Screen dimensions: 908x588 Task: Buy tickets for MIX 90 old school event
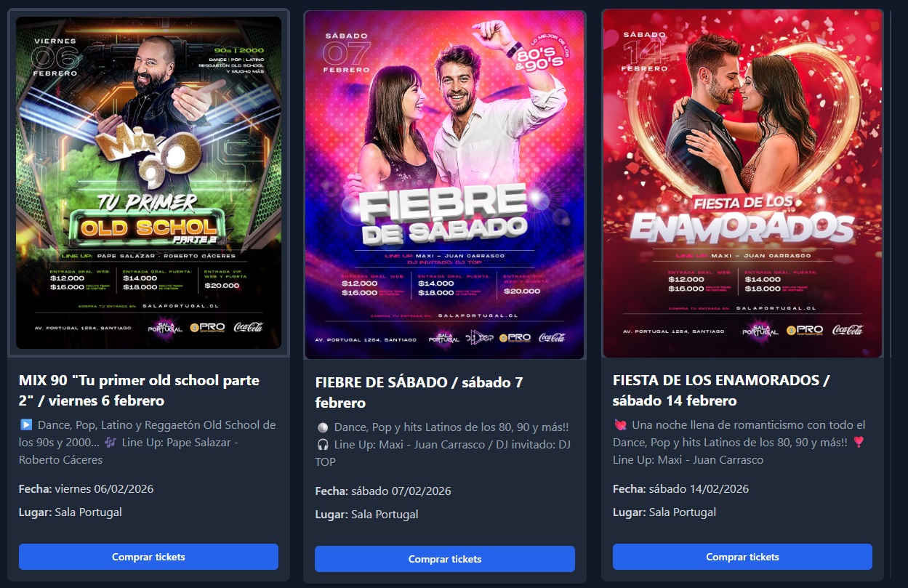pos(148,557)
